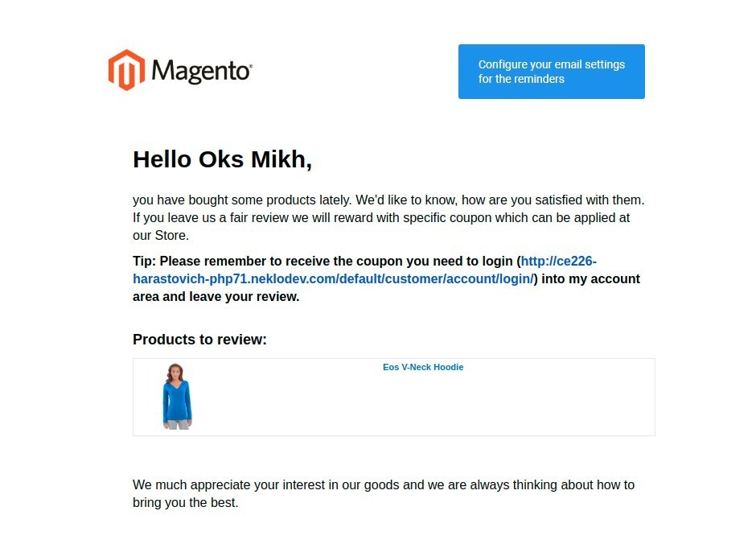Open the Eos V-Neck Hoodie product link
The height and width of the screenshot is (544, 756).
click(423, 367)
